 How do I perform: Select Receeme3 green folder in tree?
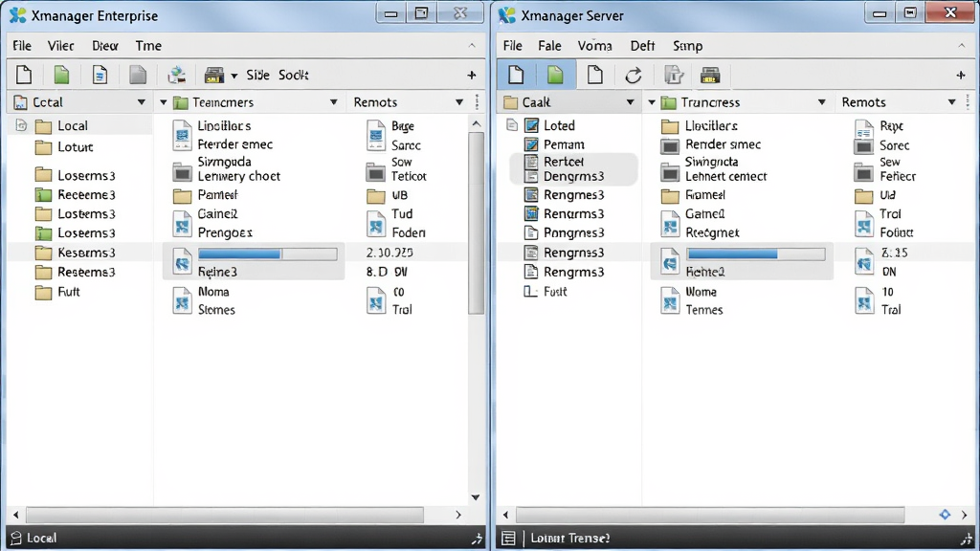tap(75, 195)
